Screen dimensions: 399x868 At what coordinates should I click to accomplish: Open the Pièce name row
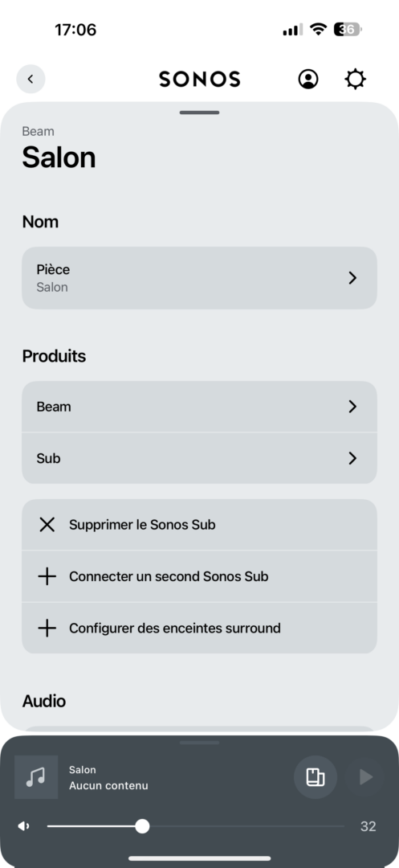[x=199, y=278]
